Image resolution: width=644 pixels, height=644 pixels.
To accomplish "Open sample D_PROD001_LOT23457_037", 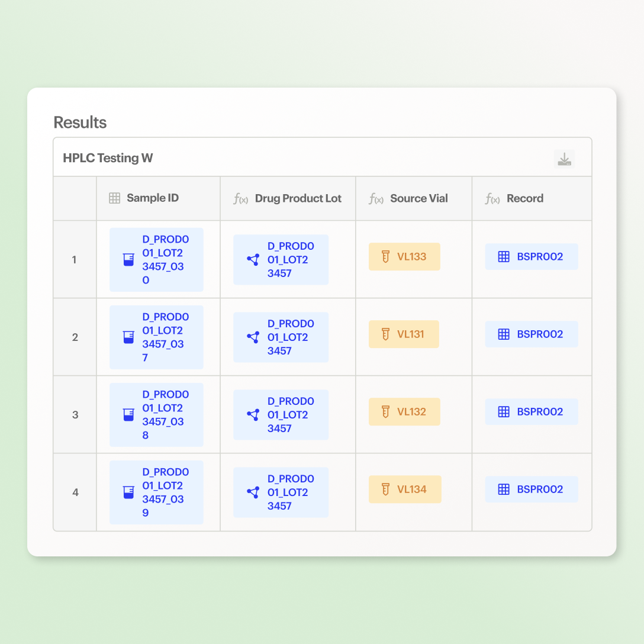I will [x=156, y=337].
